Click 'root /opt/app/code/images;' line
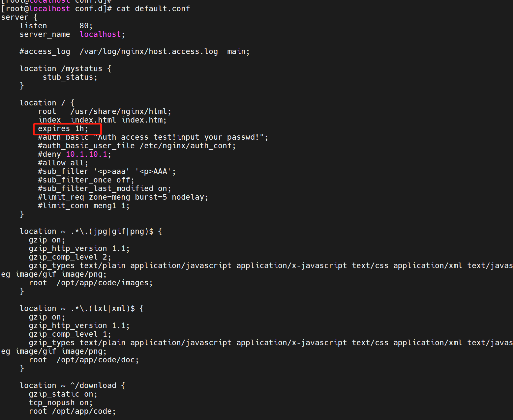This screenshot has height=420, width=513. [x=91, y=283]
